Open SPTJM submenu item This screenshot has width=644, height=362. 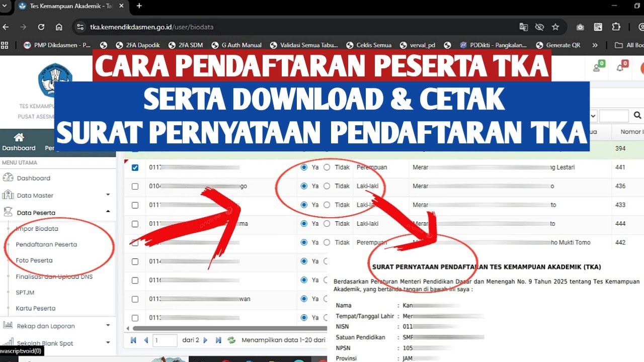click(x=25, y=292)
